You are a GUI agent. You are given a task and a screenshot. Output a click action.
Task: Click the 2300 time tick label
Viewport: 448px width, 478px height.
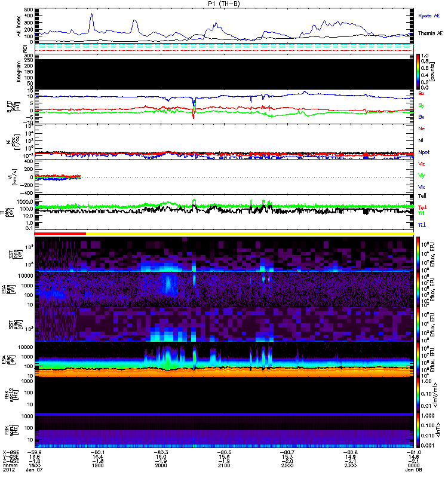pos(350,465)
